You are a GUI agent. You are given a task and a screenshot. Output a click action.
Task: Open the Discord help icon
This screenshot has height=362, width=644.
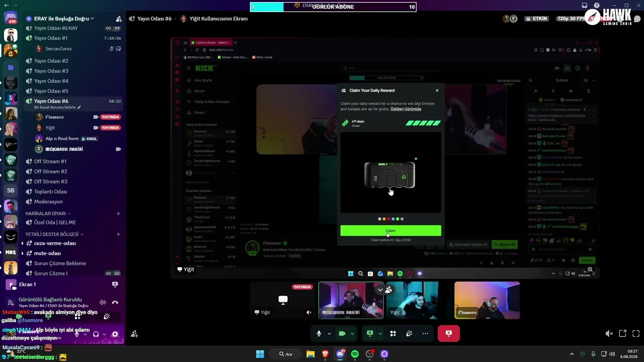pos(597,6)
